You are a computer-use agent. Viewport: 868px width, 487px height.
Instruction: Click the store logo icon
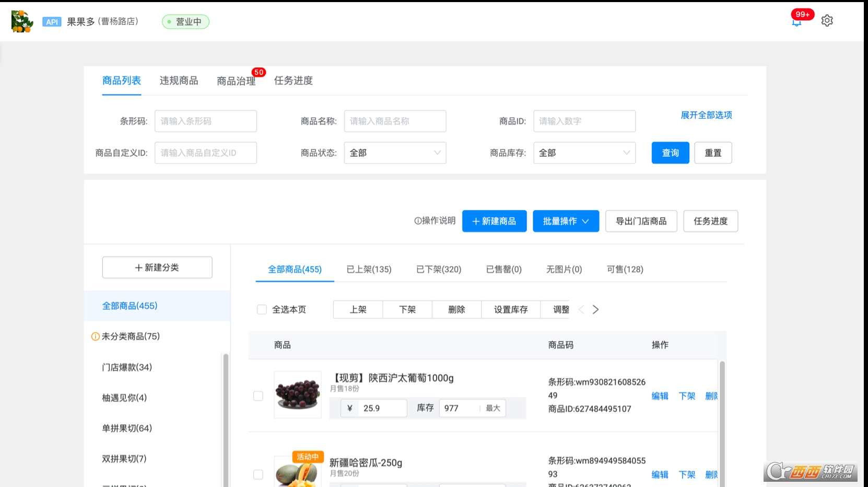[20, 20]
